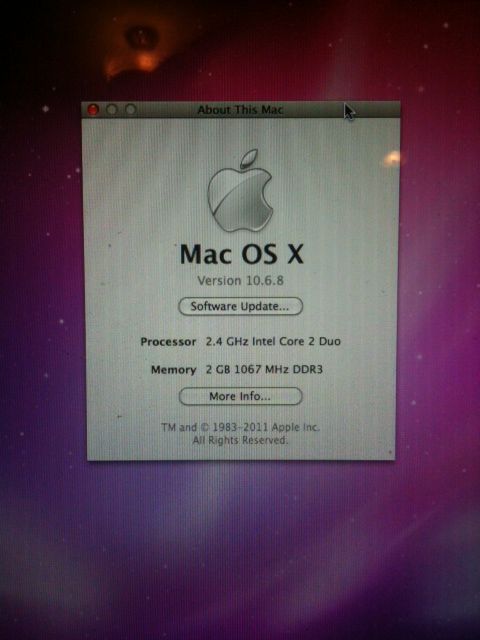Click the 2 GB 1067 MHz DDR3 value
Viewport: 480px width, 640px height.
click(x=264, y=369)
